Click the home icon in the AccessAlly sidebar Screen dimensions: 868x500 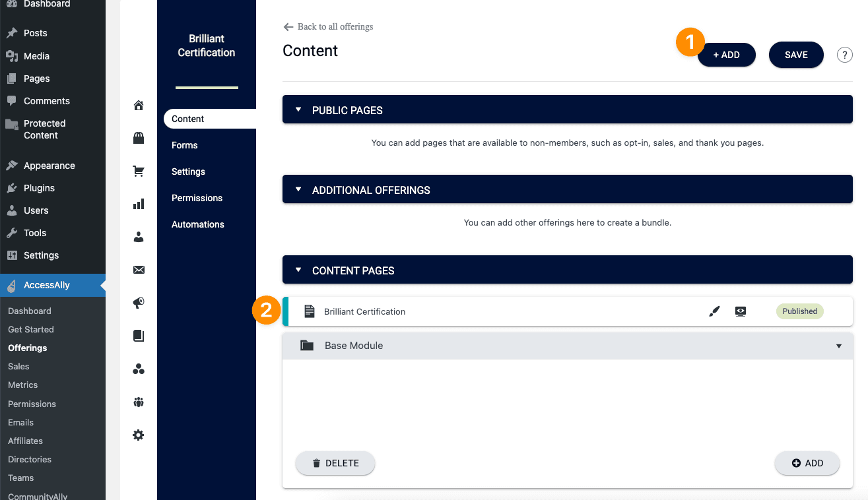pos(138,105)
